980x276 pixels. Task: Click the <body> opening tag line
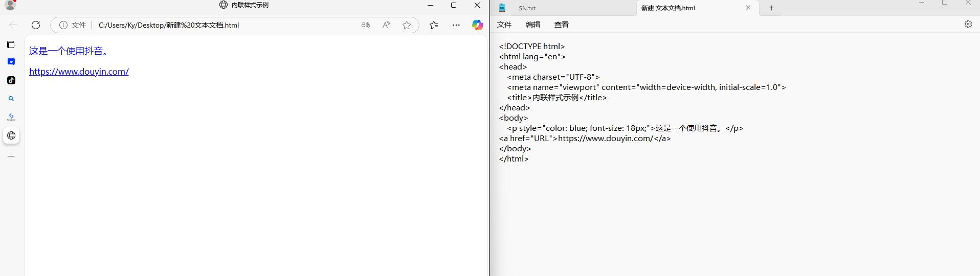514,118
